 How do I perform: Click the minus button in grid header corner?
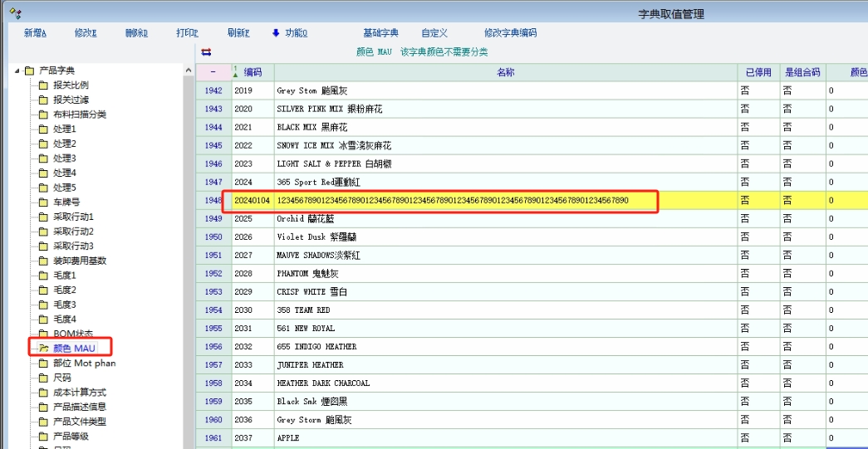[213, 72]
